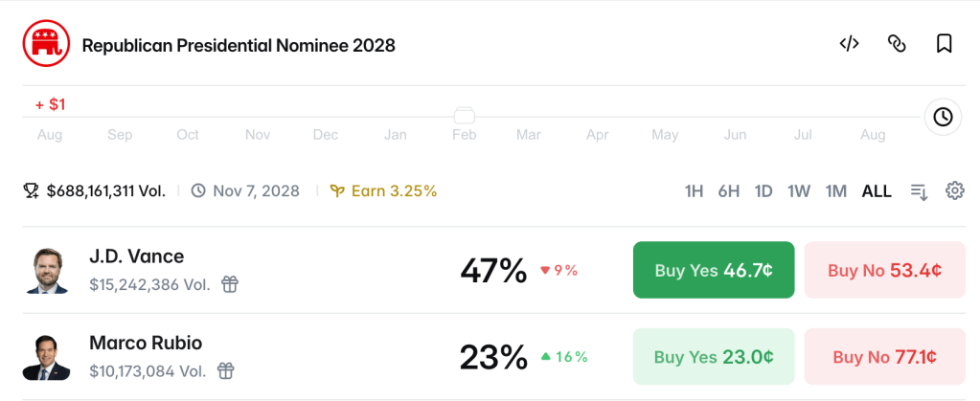Open the embed code icon
Screen dimensions: 980x401
pos(849,44)
